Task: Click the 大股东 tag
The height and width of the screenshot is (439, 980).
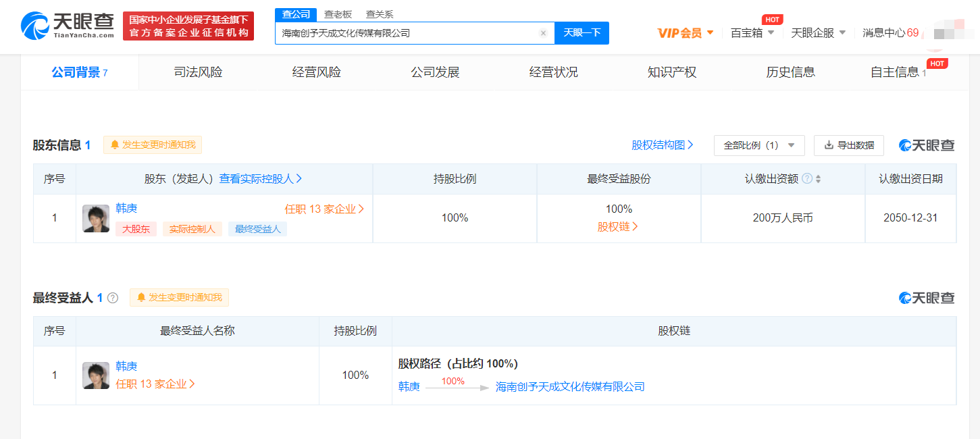Action: 136,229
